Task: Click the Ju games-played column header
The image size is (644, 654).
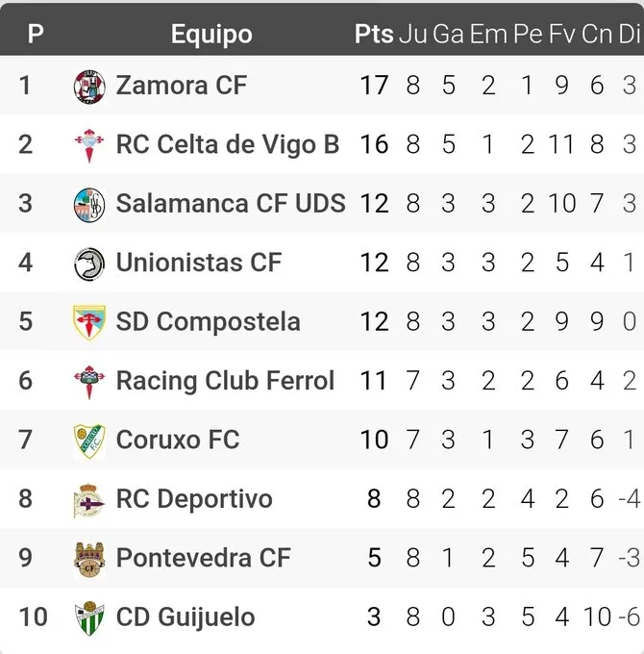Action: click(412, 35)
